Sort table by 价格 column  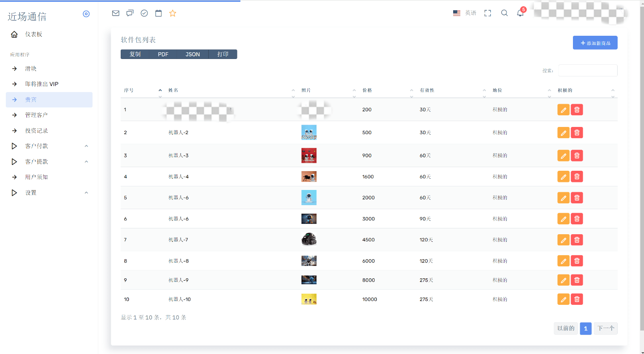(387, 90)
